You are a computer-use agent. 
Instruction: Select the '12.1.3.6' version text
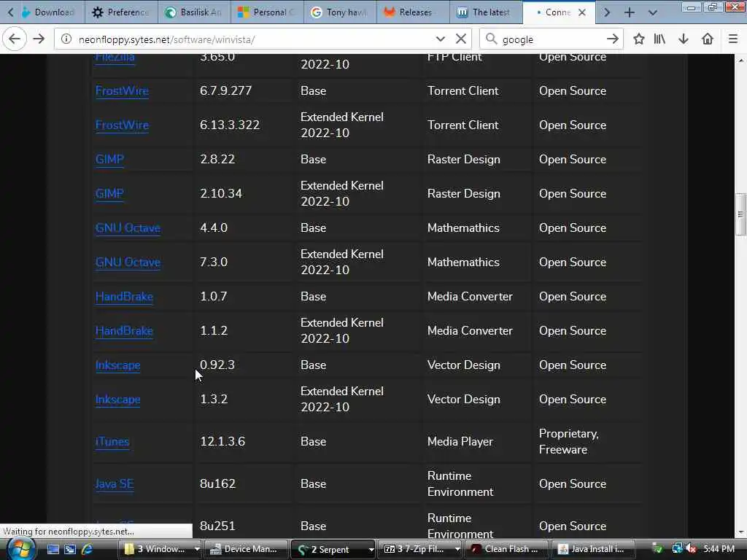[222, 441]
